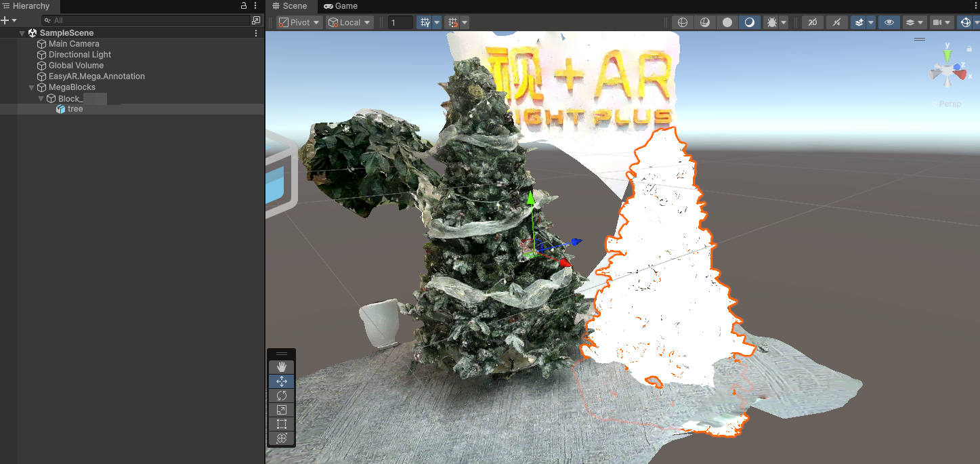The width and height of the screenshot is (980, 464).
Task: Open the SampleScene kebab menu
Action: (255, 33)
